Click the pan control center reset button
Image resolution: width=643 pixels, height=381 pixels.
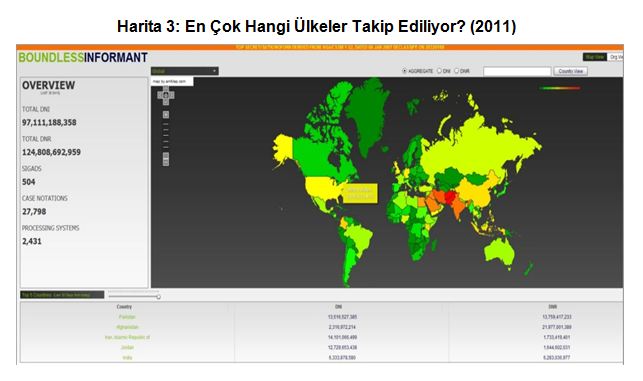pos(166,95)
